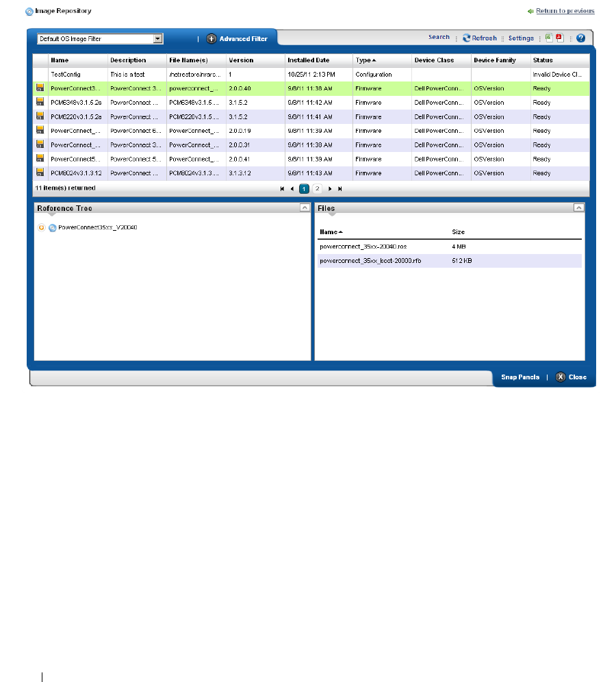Click the This is a test description cell
616x682 pixels.
coord(127,75)
